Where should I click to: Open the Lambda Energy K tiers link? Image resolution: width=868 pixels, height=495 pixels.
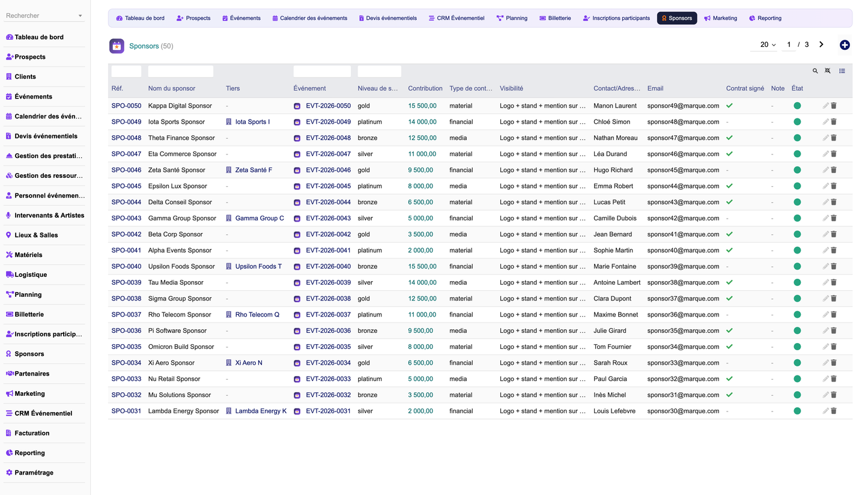(261, 411)
